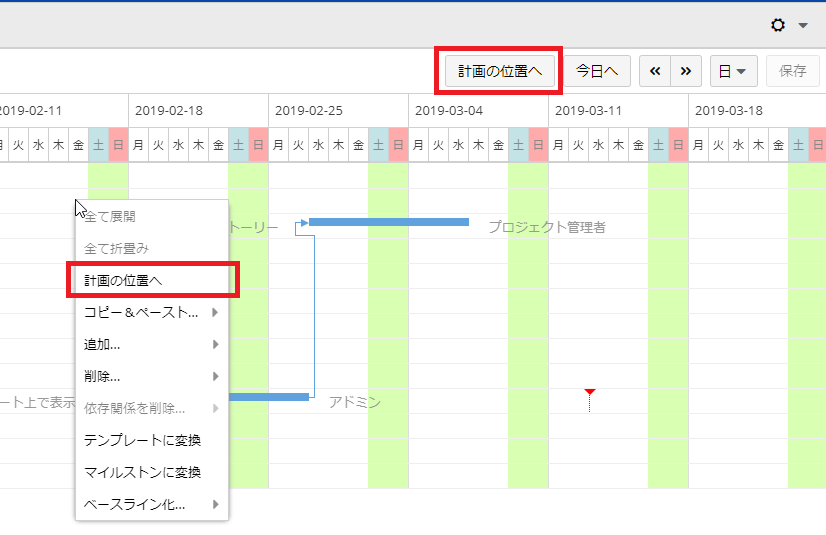This screenshot has width=826, height=535.
Task: Open ベースライン化... submenu
Action: click(x=152, y=504)
